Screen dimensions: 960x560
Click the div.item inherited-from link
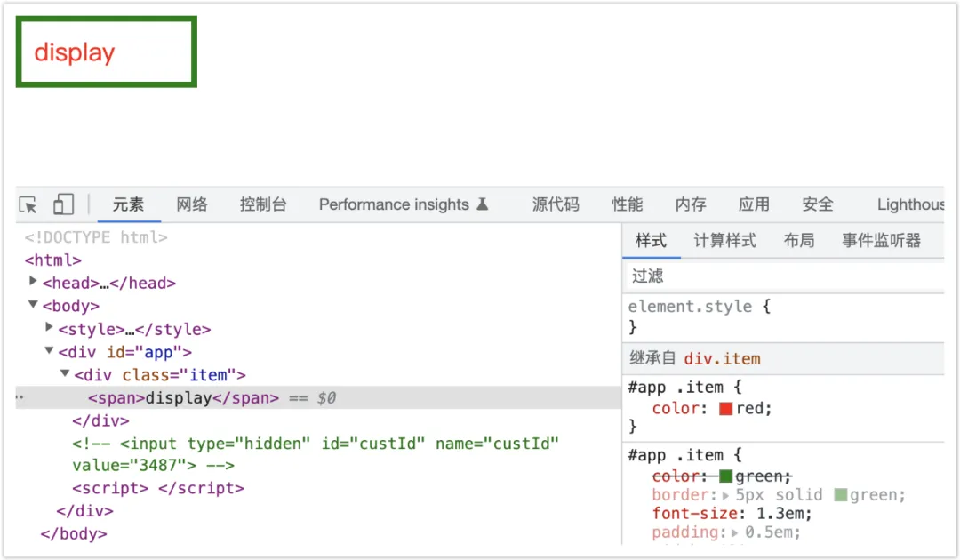click(722, 358)
